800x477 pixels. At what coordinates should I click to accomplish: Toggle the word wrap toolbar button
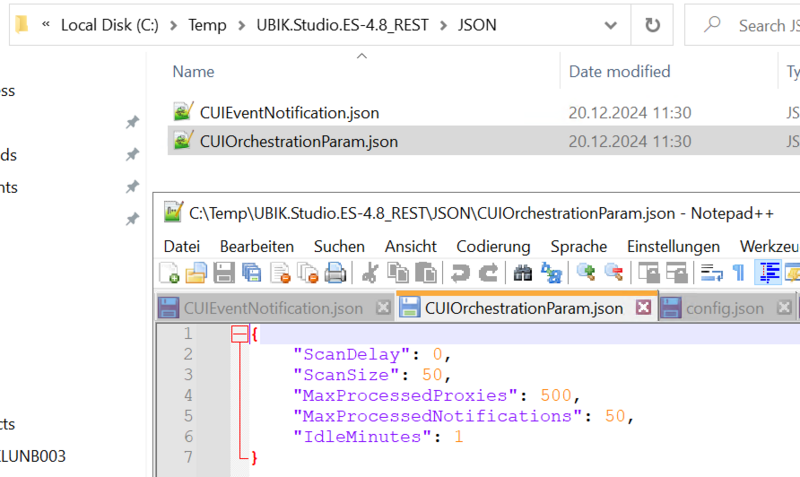[x=711, y=272]
